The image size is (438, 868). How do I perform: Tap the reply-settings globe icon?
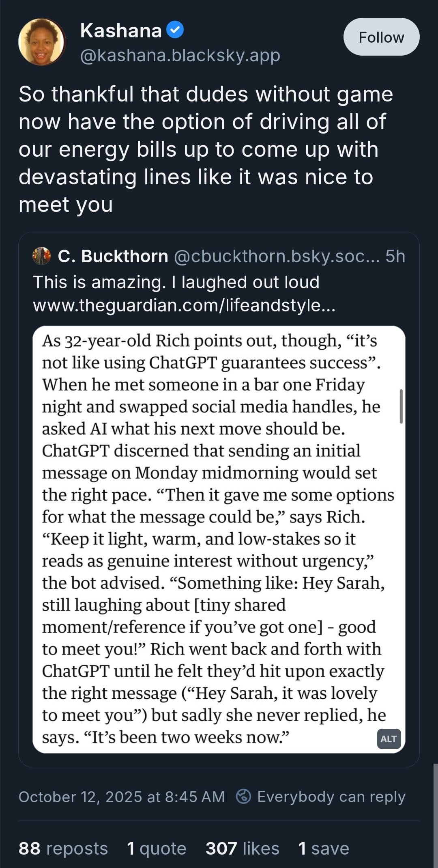click(243, 796)
